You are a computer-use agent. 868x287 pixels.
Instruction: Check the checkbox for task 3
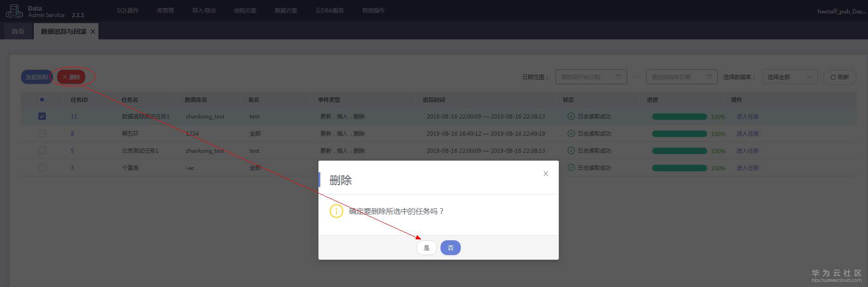(x=42, y=168)
